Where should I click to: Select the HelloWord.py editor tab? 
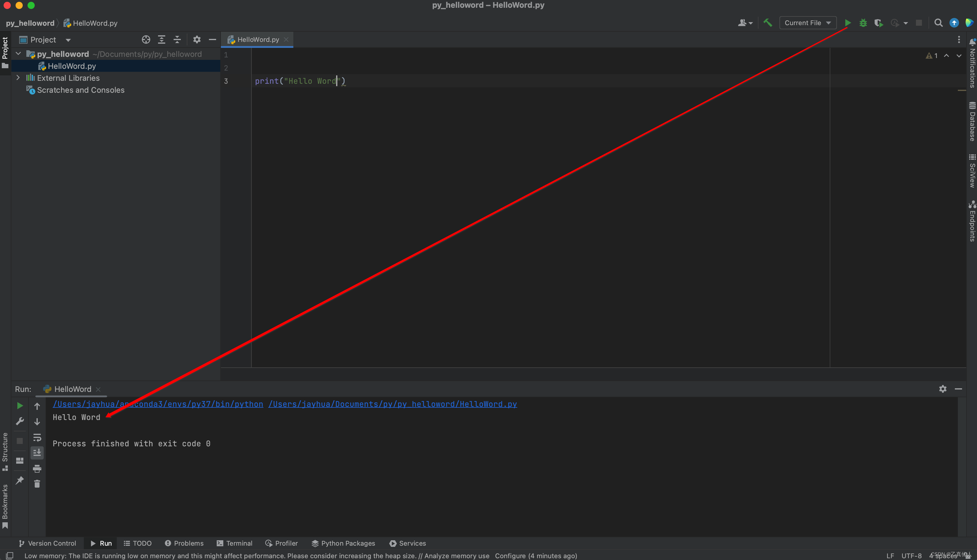[x=258, y=39]
